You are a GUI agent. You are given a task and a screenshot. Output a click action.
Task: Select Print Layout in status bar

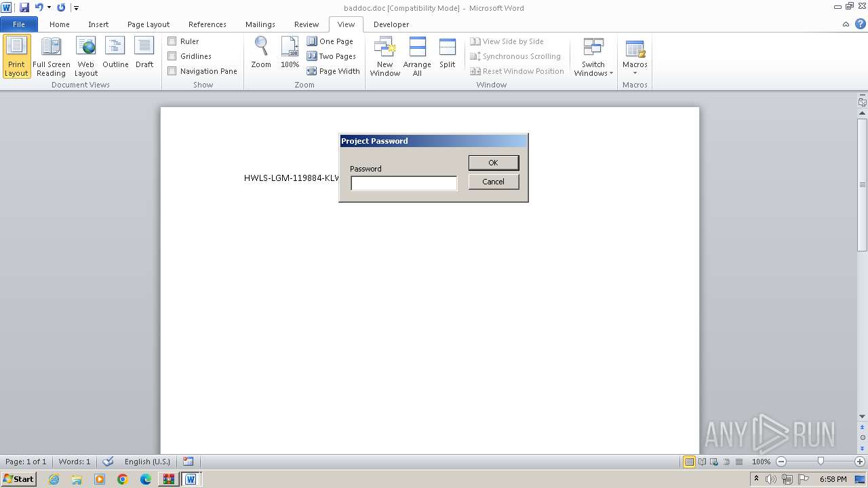[x=689, y=462]
